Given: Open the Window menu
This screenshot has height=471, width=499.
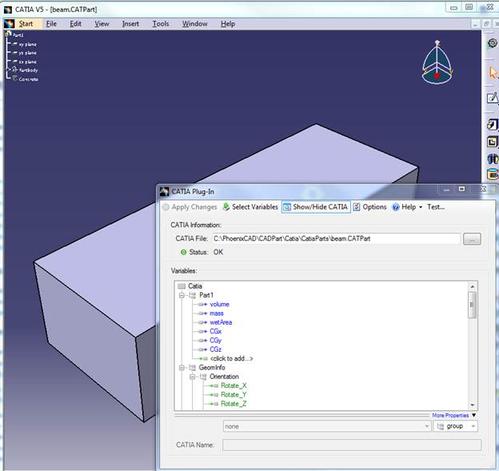Looking at the screenshot, I should point(195,24).
